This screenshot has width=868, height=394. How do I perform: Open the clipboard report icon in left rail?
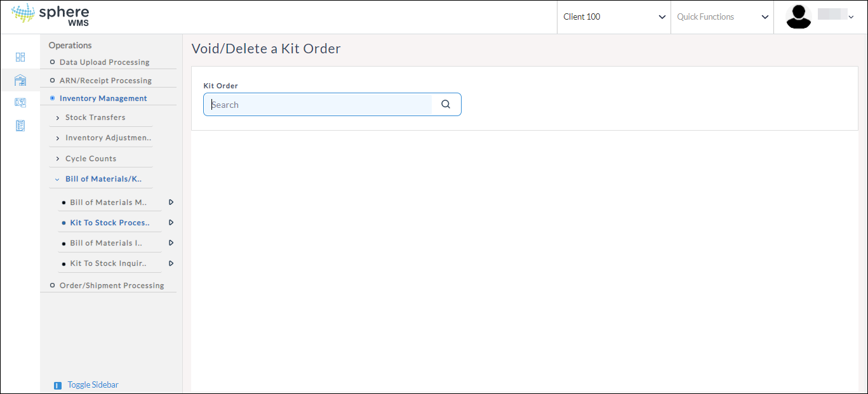(20, 126)
